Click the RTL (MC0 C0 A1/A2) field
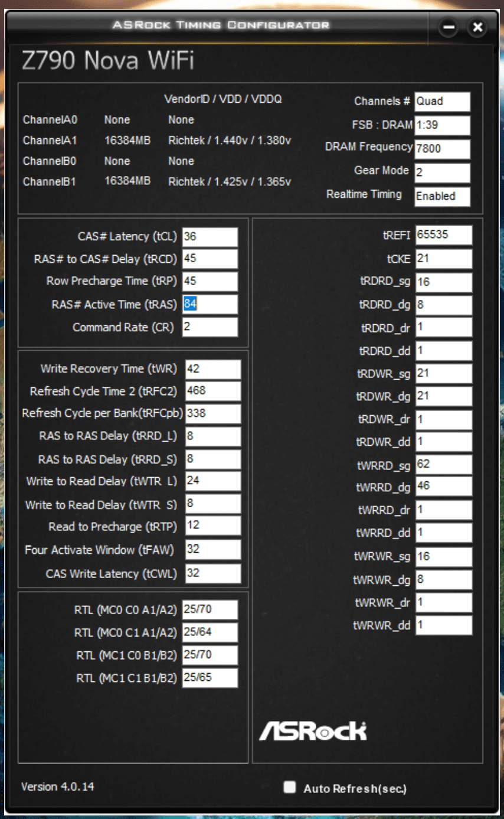 210,609
